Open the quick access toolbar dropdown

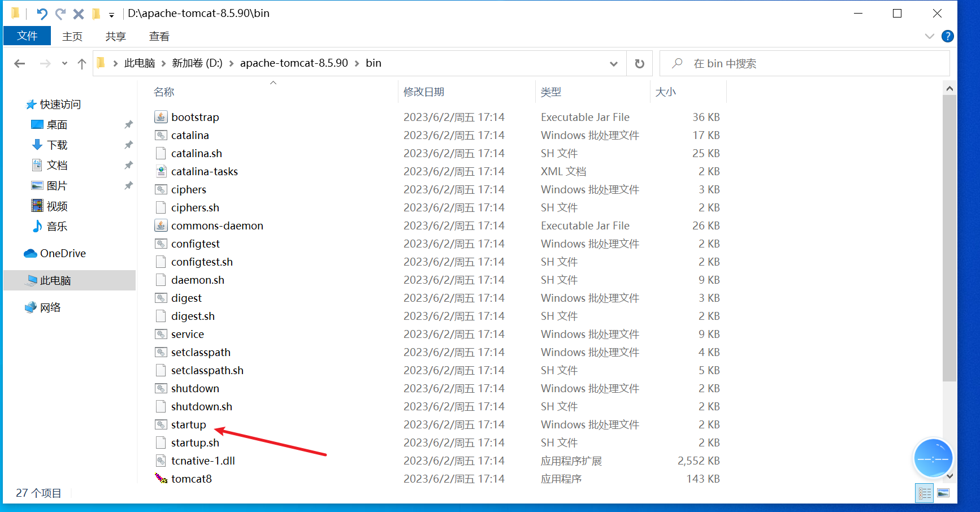[111, 15]
